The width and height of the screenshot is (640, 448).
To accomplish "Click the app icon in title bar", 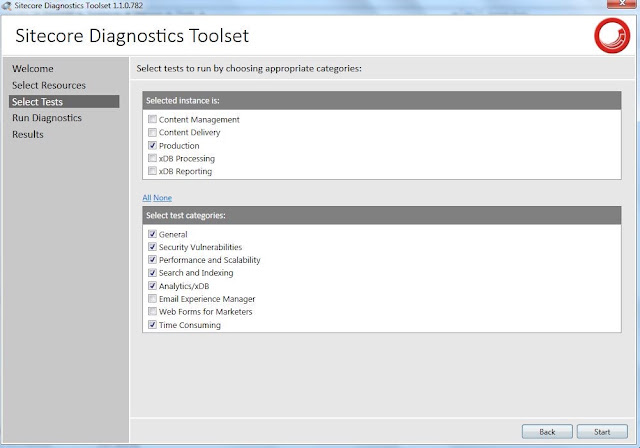I will click(7, 6).
